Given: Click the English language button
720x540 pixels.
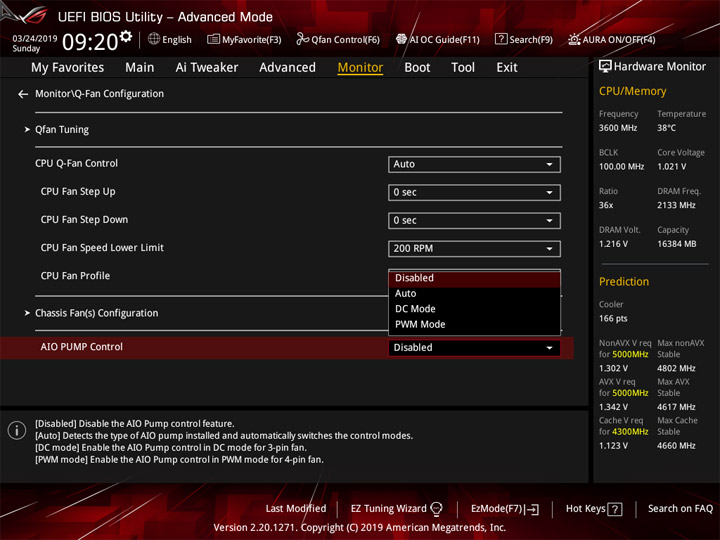Looking at the screenshot, I should pyautogui.click(x=170, y=39).
